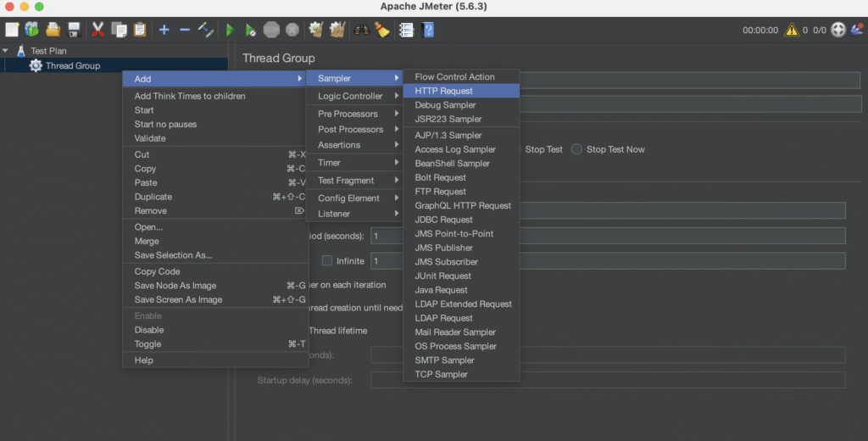This screenshot has height=441, width=868.
Task: Collapse the Test Plan tree node
Action: pos(6,51)
